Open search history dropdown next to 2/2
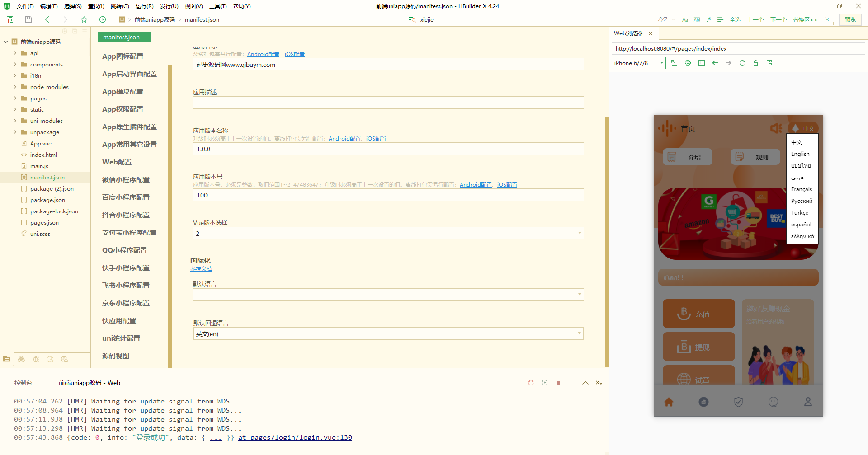This screenshot has width=868, height=455. coord(673,19)
